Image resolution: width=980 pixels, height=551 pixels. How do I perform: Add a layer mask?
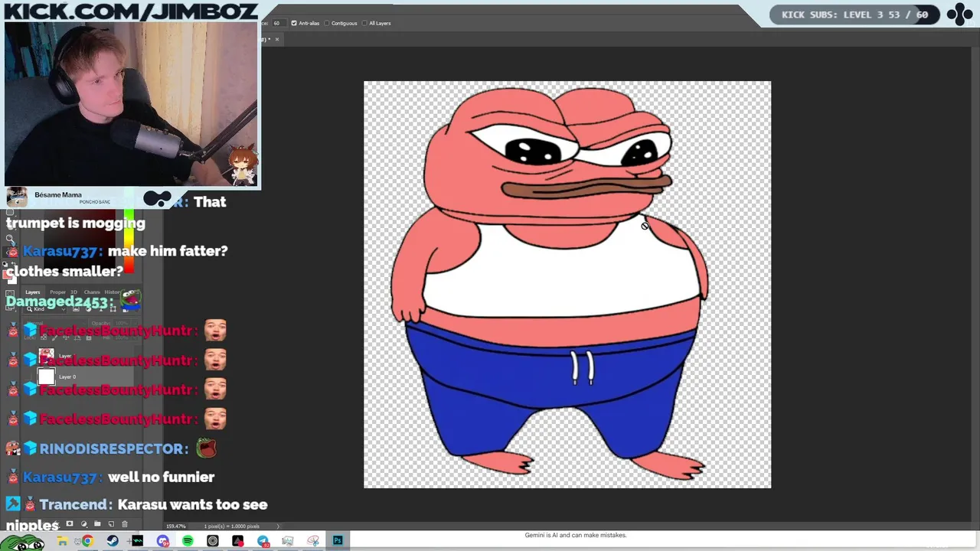70,524
